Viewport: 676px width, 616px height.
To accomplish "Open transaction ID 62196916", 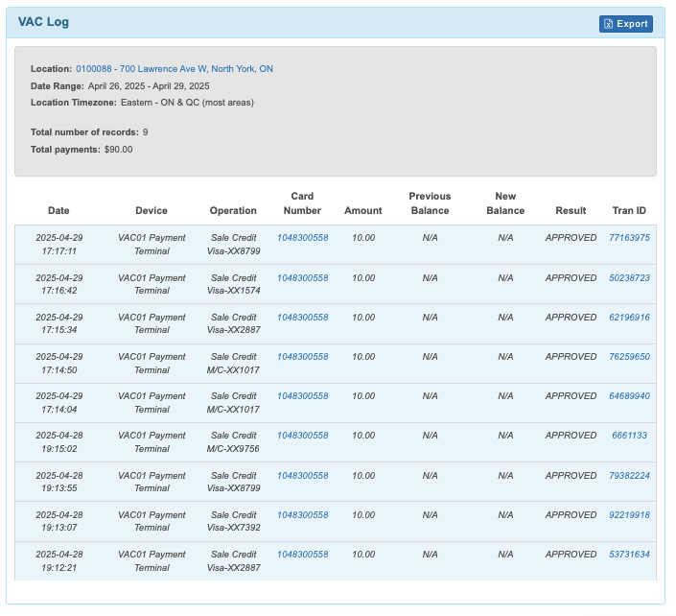I will (629, 317).
